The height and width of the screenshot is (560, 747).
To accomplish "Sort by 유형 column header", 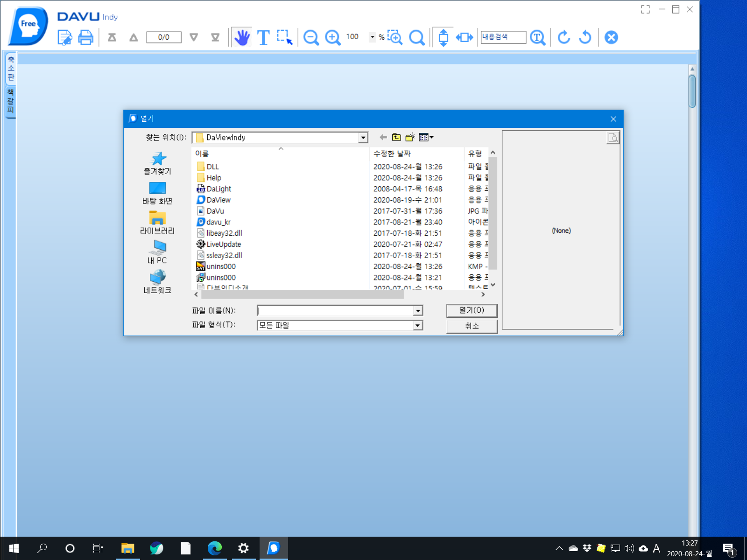I will coord(477,154).
